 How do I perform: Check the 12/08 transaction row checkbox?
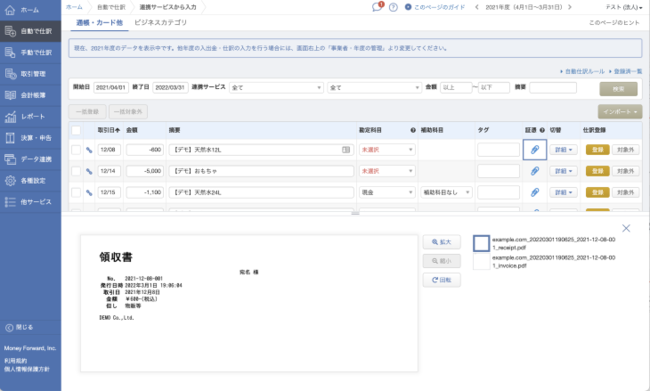pyautogui.click(x=76, y=150)
